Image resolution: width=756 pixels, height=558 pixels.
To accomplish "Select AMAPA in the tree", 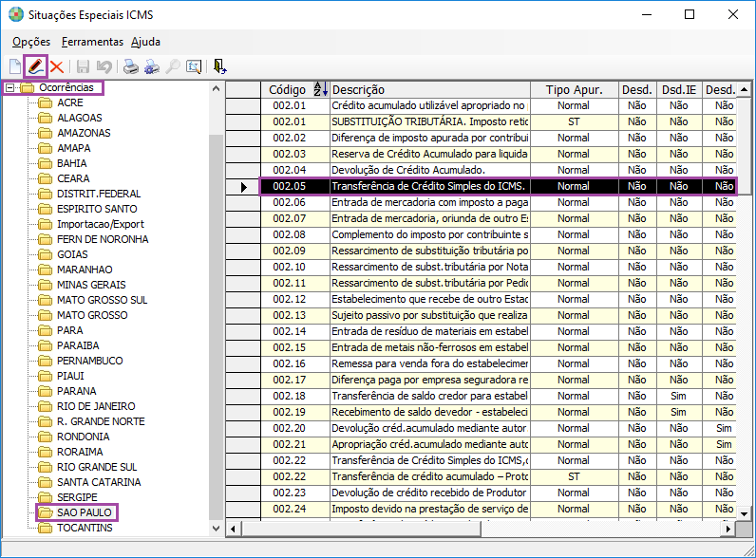I will [74, 148].
